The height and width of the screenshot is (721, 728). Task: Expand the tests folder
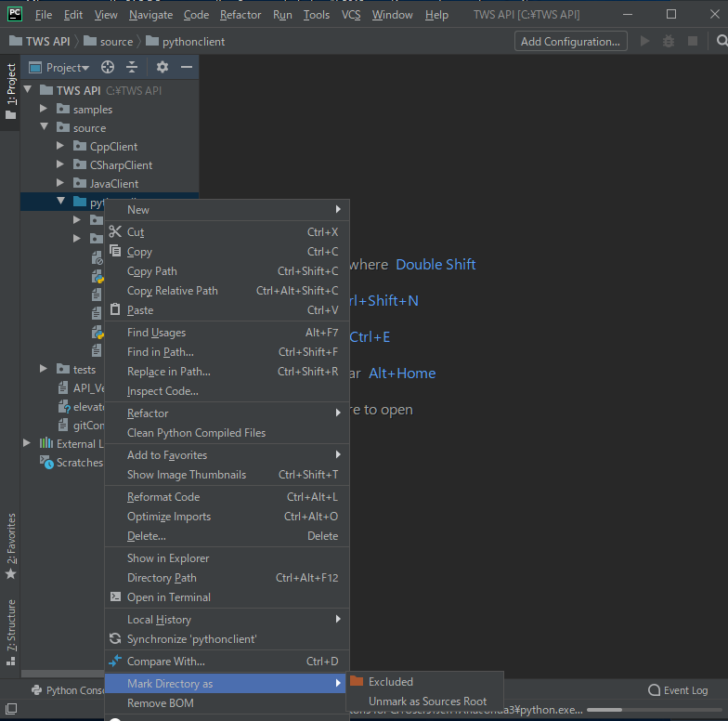44,368
